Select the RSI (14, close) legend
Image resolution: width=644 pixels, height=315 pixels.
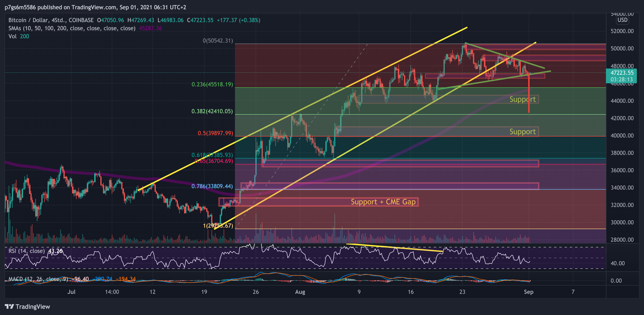[x=26, y=251]
